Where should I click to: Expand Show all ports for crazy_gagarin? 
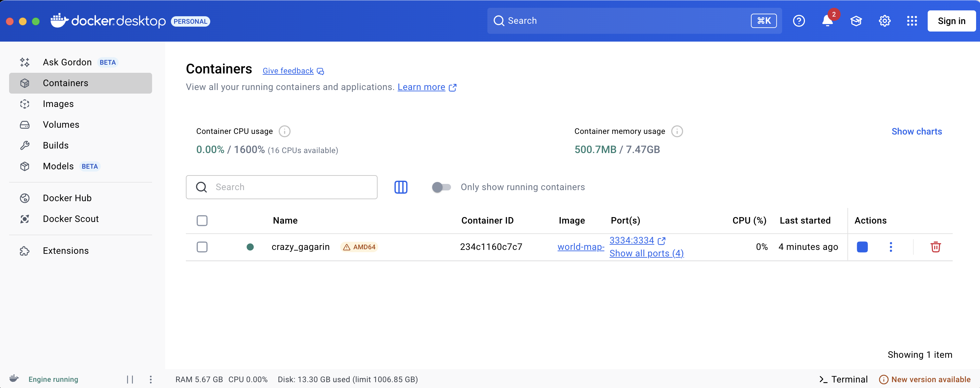646,253
